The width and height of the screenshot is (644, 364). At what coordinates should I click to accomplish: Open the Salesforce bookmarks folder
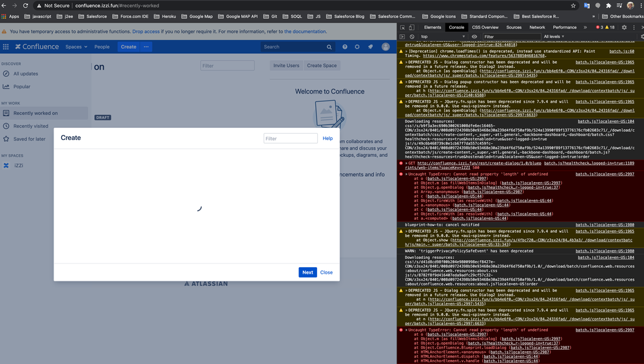point(93,16)
